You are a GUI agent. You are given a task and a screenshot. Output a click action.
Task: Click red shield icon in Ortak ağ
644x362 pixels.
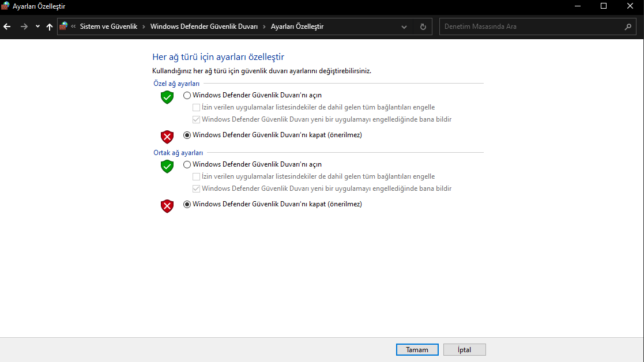coord(167,206)
